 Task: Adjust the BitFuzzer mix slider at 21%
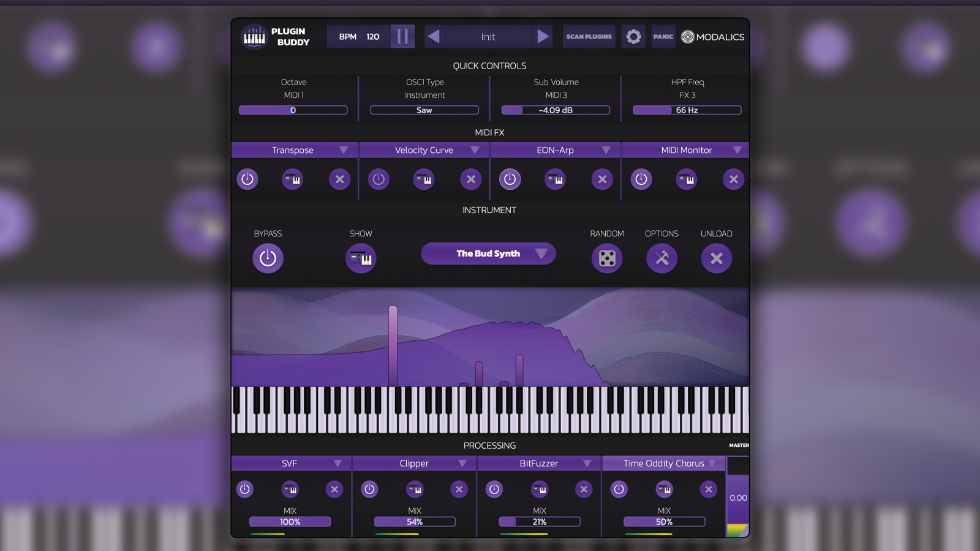pos(540,522)
